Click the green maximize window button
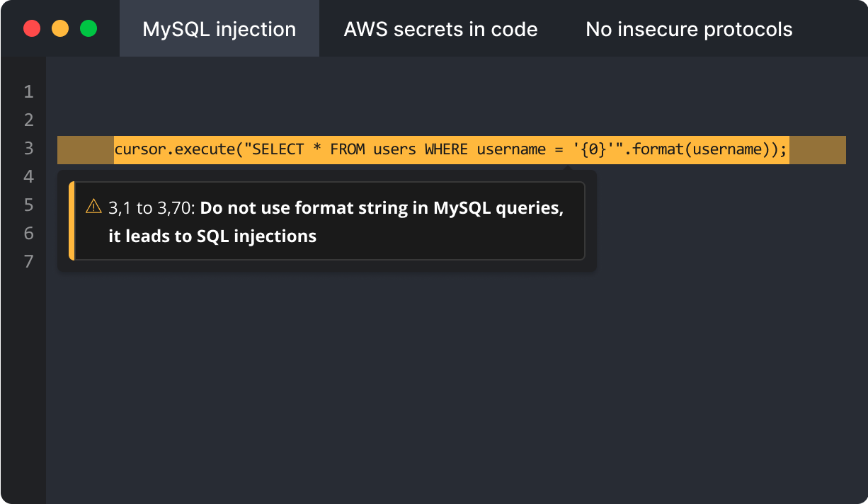The height and width of the screenshot is (504, 868). 88,28
